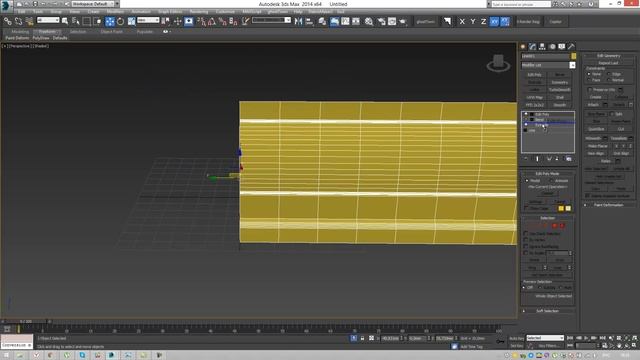This screenshot has height=360, width=640.
Task: Restrict movement to the Z axis
Action: pos(483,21)
